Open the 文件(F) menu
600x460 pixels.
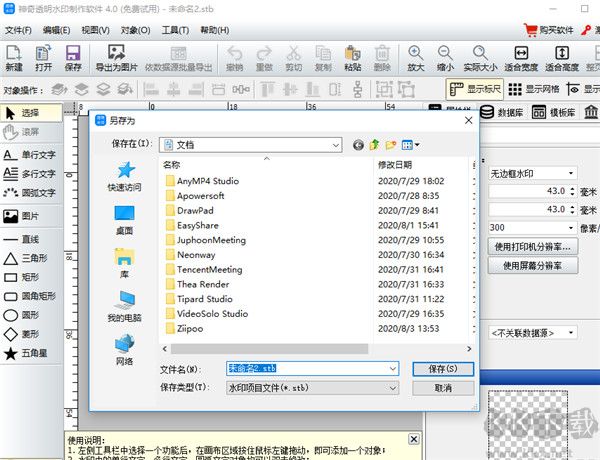coord(18,30)
